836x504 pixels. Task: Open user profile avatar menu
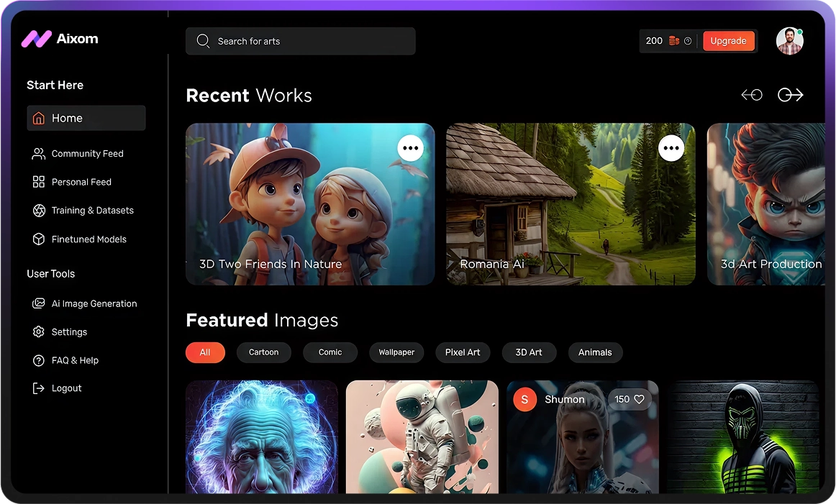[789, 41]
